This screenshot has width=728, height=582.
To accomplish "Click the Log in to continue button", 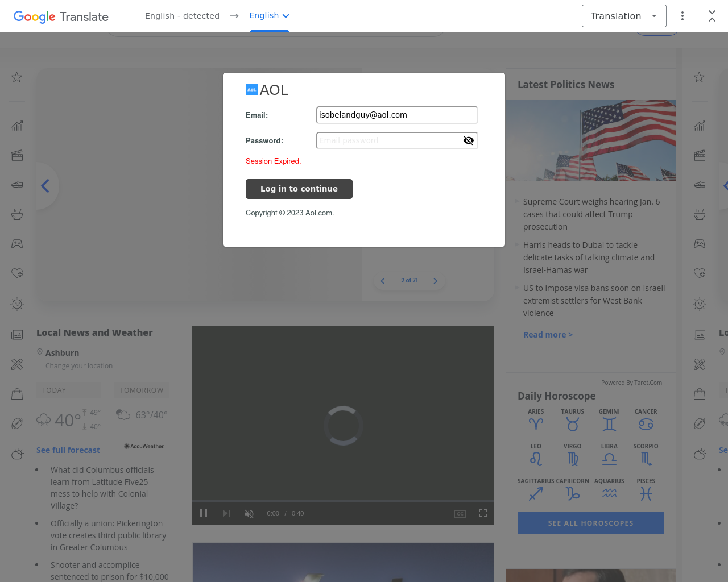I will click(x=299, y=189).
